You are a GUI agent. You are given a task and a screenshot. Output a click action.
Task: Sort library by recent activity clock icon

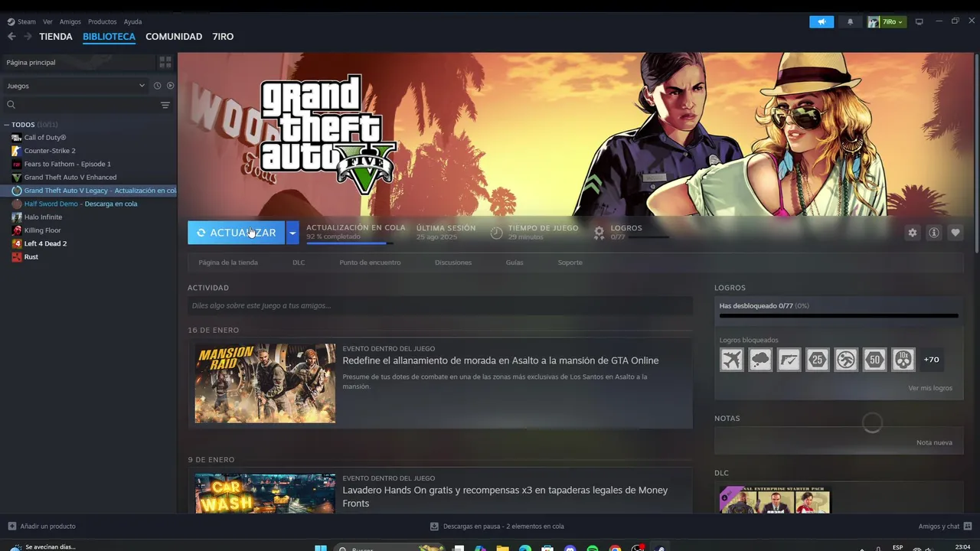coord(157,86)
